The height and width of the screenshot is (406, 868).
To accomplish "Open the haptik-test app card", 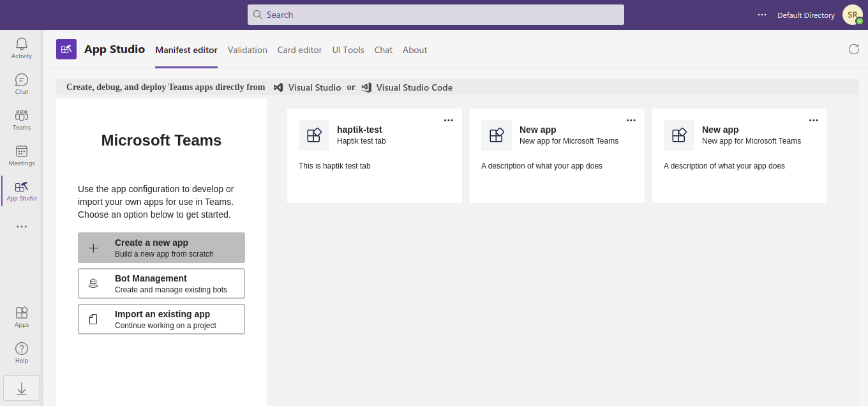I will point(375,156).
